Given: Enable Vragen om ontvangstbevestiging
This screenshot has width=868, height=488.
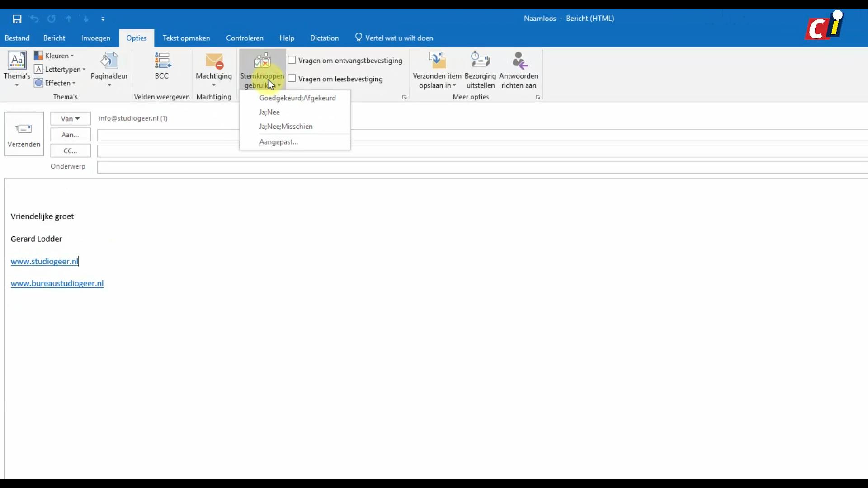Looking at the screenshot, I should [292, 60].
